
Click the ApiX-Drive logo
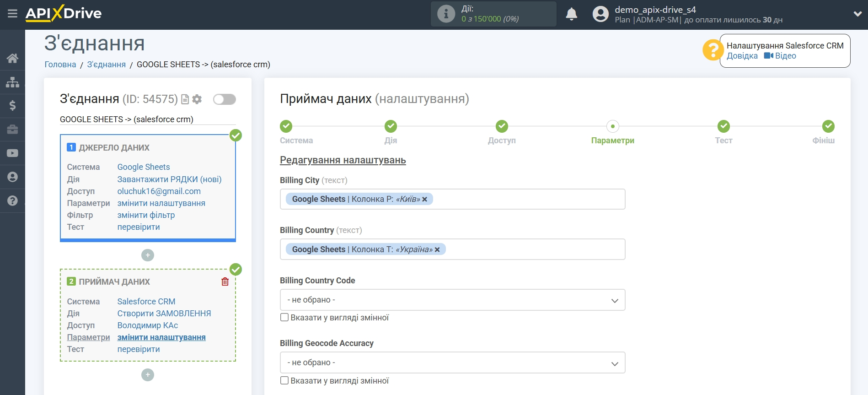tap(64, 13)
